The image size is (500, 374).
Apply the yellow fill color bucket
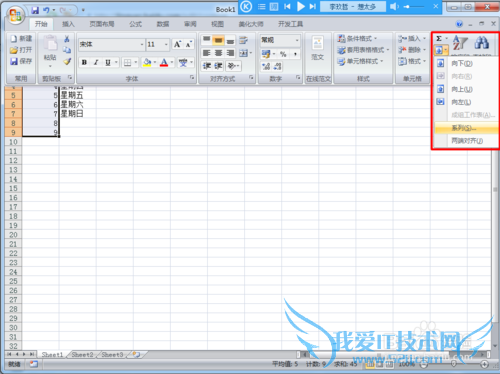147,62
